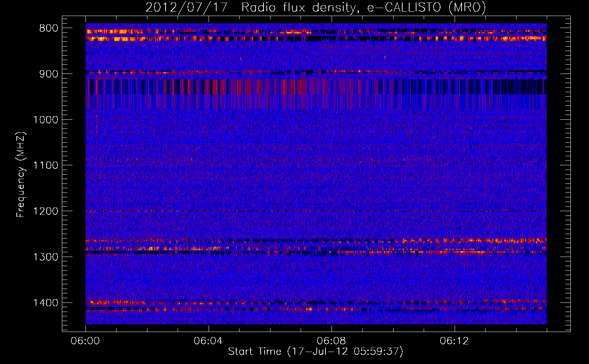Click the 1400 frequency tick label
Viewport: 589px width, 364px height.
point(46,302)
